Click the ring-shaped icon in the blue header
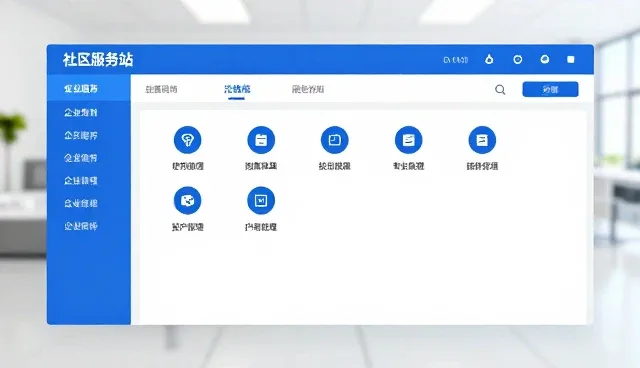This screenshot has width=640, height=368. tap(518, 60)
